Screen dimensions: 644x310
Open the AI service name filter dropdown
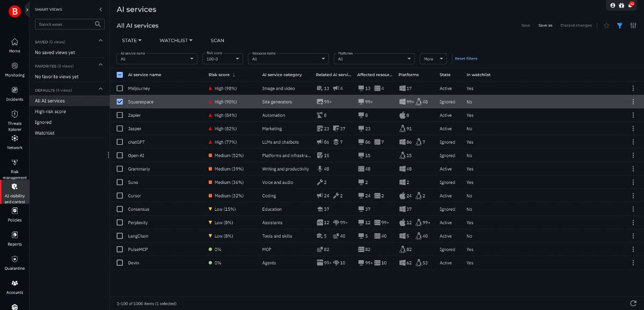pos(158,58)
